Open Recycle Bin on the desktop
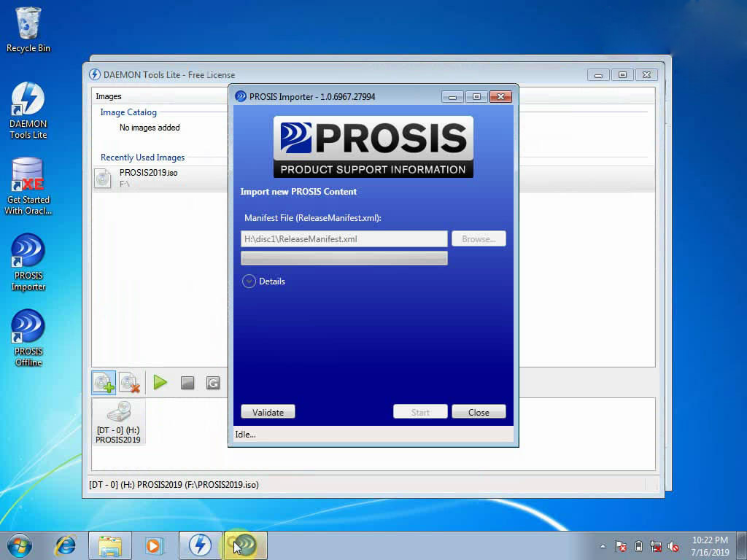747x560 pixels. [28, 29]
